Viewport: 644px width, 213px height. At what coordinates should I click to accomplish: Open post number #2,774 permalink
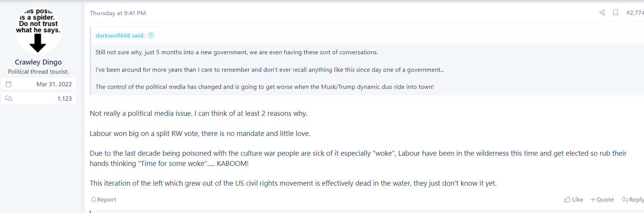pos(635,13)
